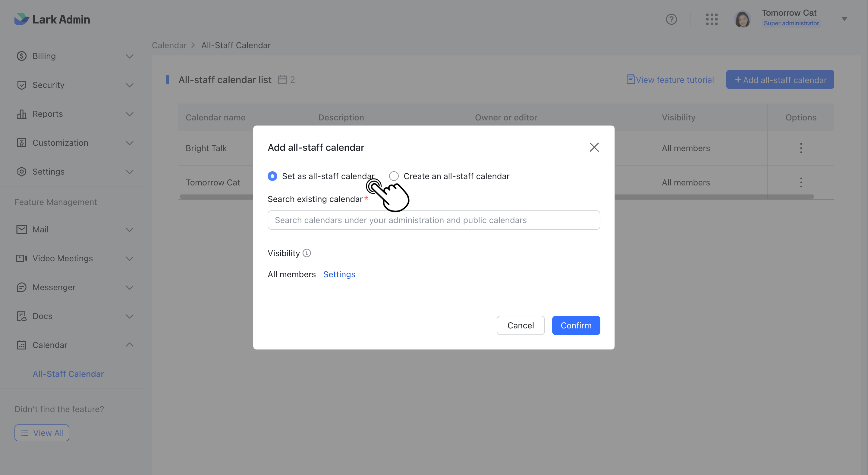Click the Mail envelope icon
Viewport: 868px width, 475px height.
coord(21,229)
